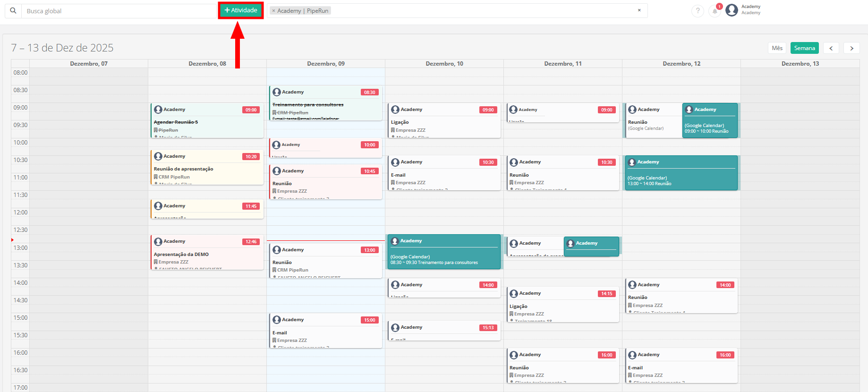Screen dimensions: 868x392
Task: Remove the Academy | PipeRun filter tag
Action: 273,11
